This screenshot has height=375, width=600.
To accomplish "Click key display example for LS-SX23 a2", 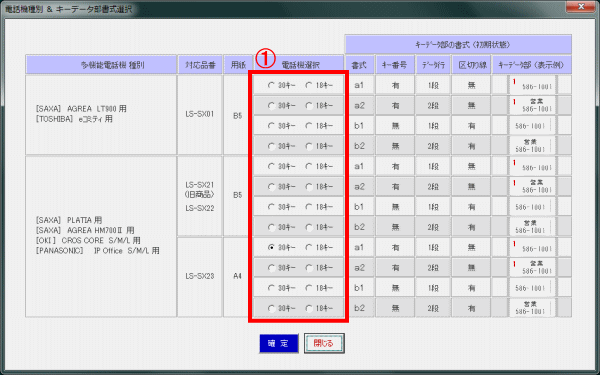I will [532, 267].
